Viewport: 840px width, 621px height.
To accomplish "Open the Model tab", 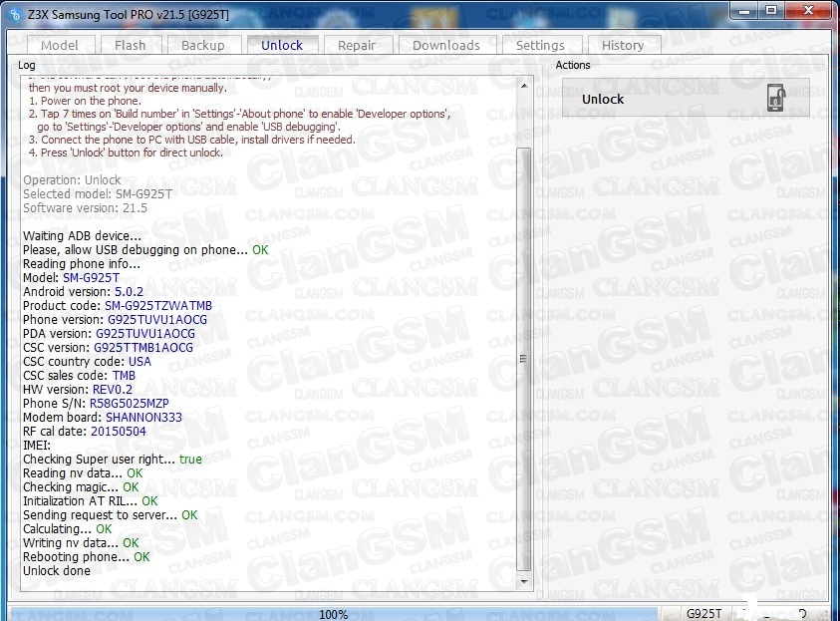I will coord(60,46).
